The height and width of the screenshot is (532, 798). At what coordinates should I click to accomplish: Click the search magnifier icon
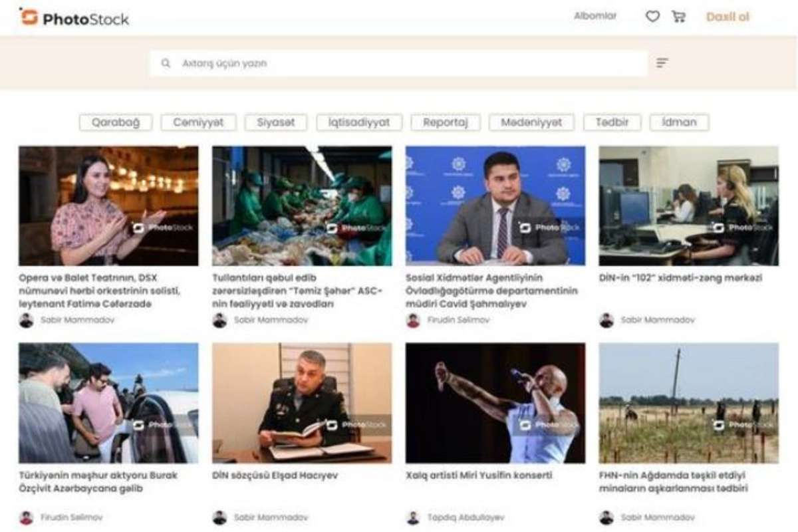(166, 64)
